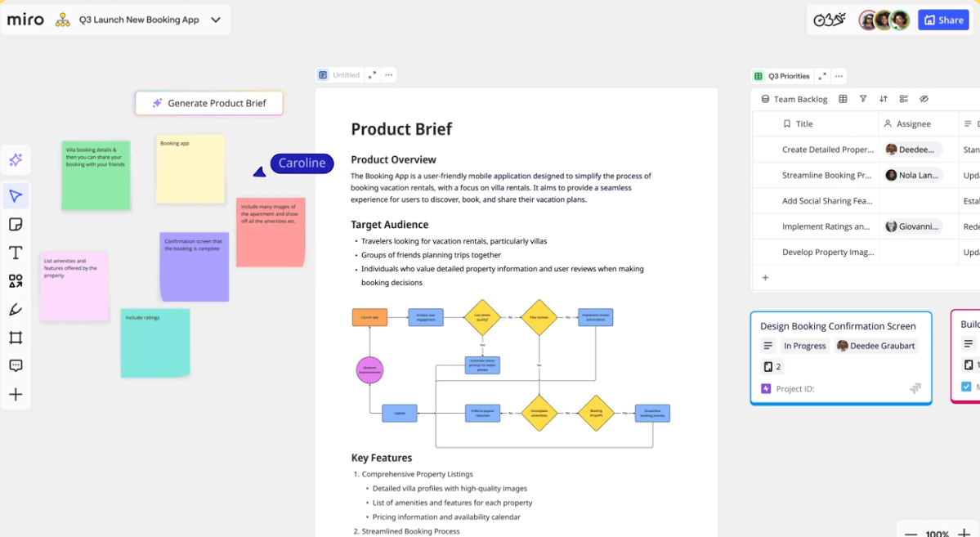Pick the sticky note tool

16,225
